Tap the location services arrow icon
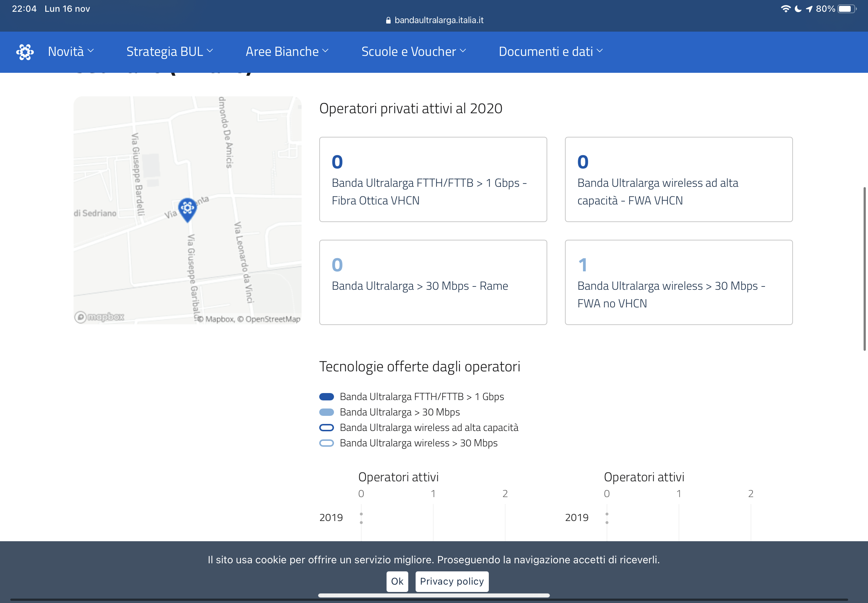Image resolution: width=868 pixels, height=603 pixels. [x=809, y=9]
